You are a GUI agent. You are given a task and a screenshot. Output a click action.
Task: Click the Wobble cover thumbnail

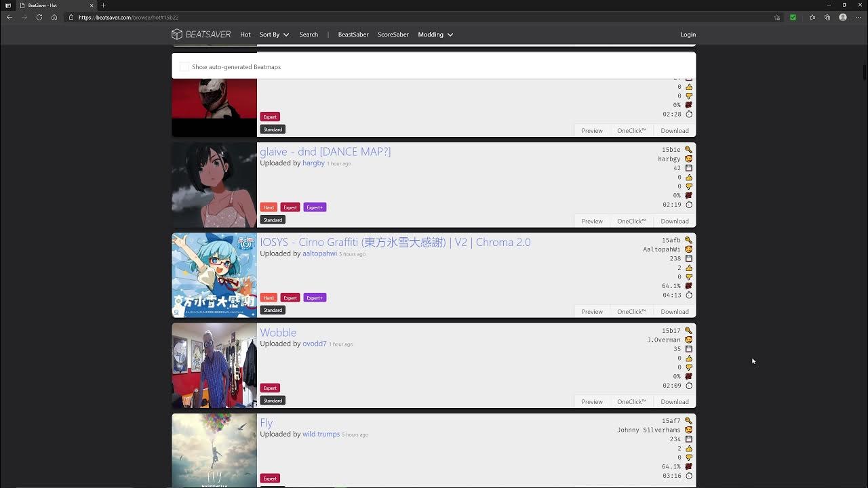point(214,365)
